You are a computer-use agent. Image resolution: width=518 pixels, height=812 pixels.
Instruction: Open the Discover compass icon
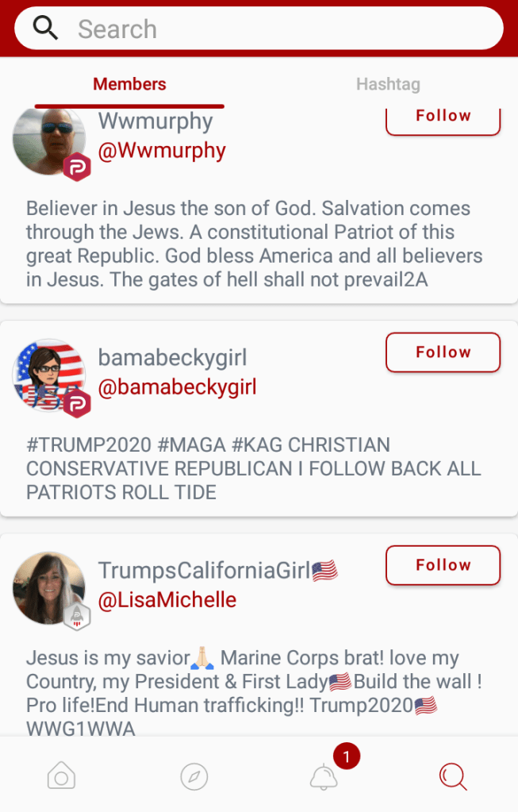[194, 776]
